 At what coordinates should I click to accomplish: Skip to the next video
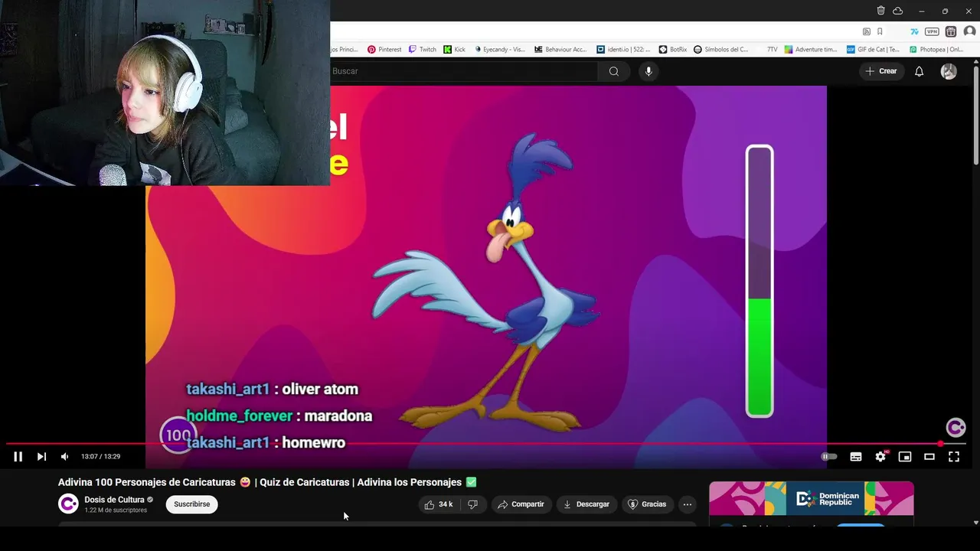click(41, 456)
